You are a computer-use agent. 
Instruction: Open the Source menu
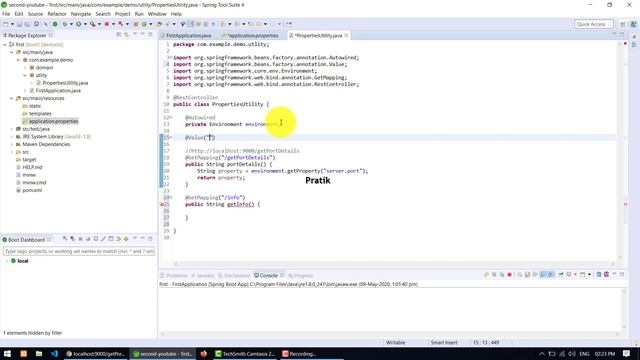pos(35,14)
